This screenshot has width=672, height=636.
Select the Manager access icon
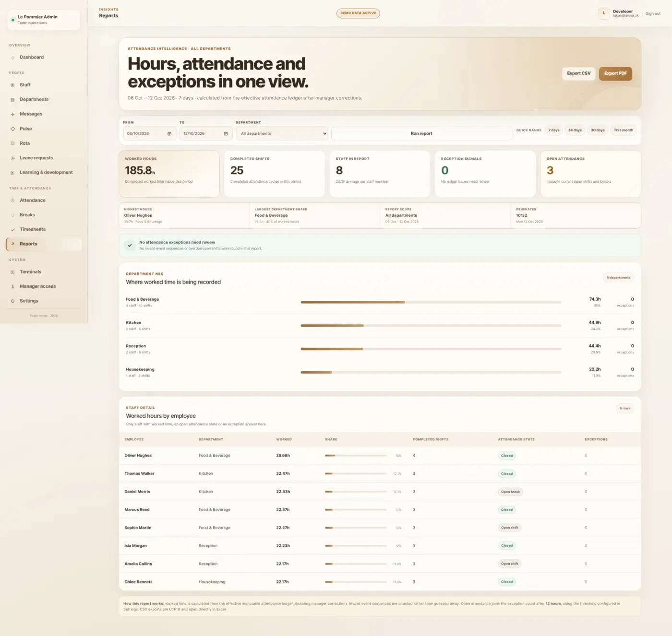pos(12,286)
